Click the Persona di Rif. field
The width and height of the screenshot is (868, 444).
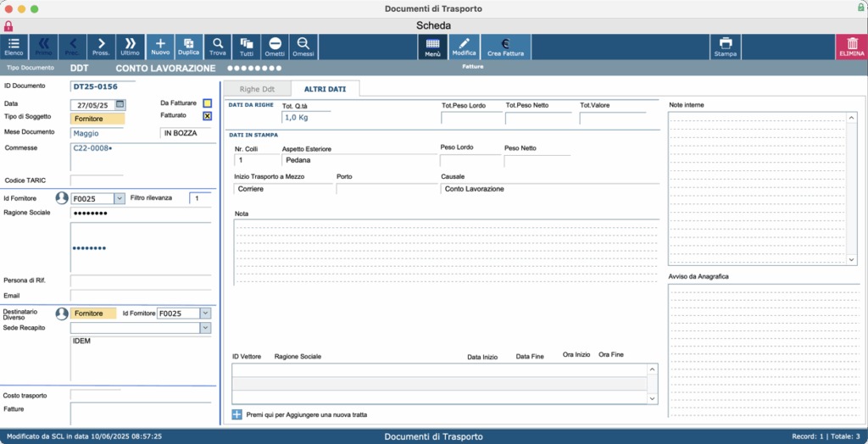click(142, 280)
